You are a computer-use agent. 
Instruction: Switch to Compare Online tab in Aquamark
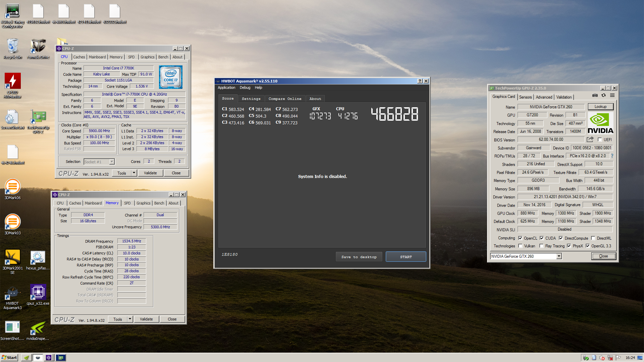point(285,99)
